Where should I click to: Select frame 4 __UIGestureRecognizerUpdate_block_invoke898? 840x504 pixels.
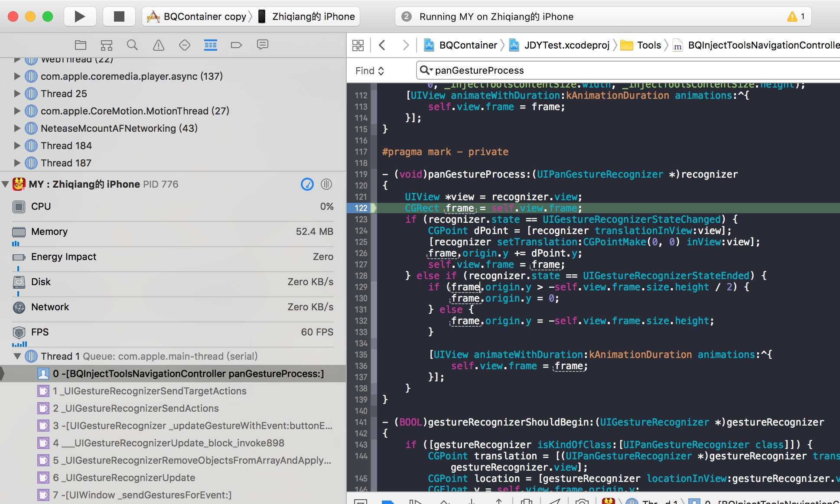point(173,443)
